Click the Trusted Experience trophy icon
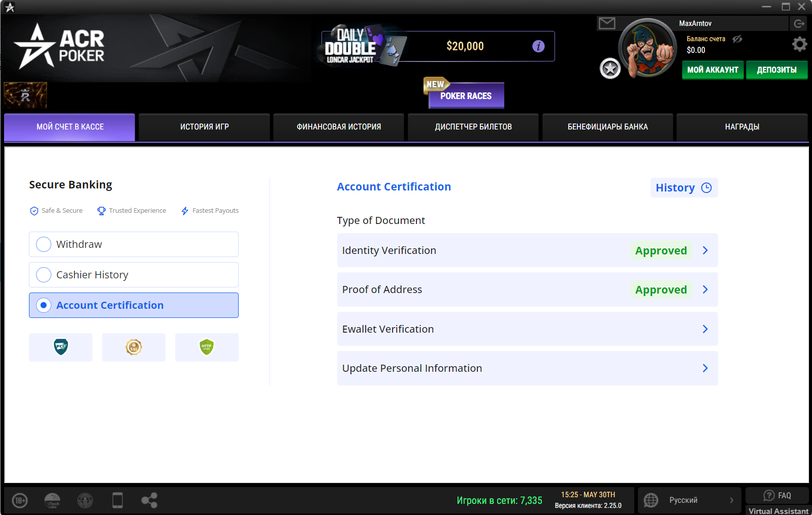The image size is (812, 515). tap(102, 211)
